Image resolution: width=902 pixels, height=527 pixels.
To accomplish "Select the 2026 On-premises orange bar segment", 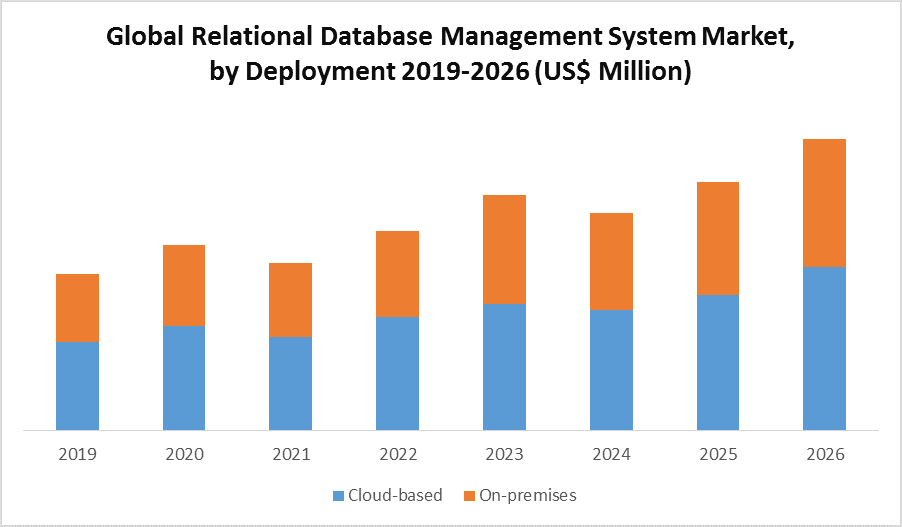I will [x=825, y=203].
